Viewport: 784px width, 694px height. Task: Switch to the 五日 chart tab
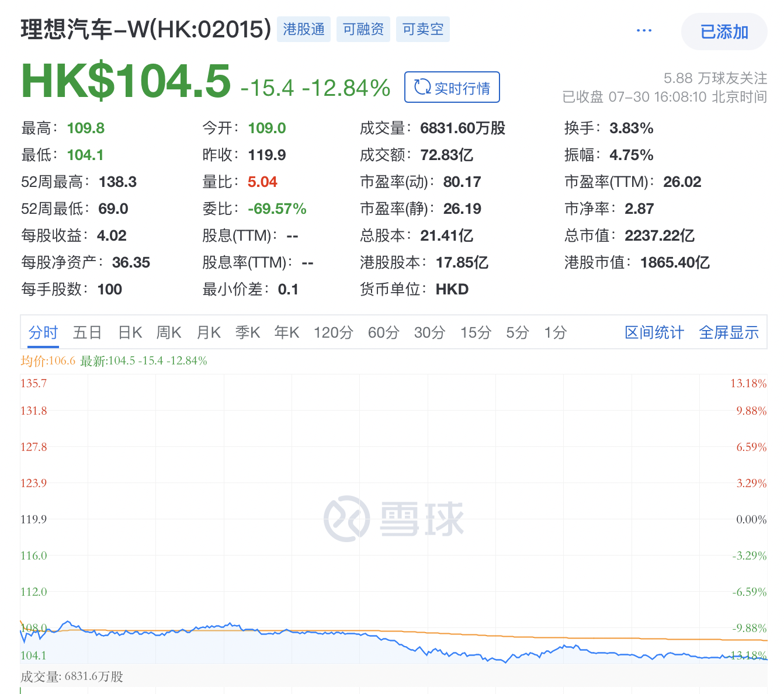pos(88,333)
